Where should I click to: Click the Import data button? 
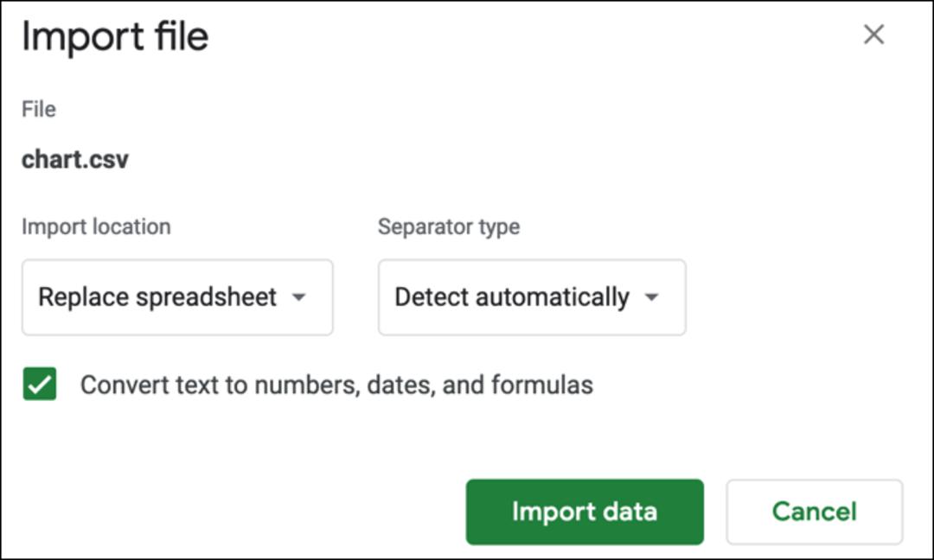coord(585,512)
